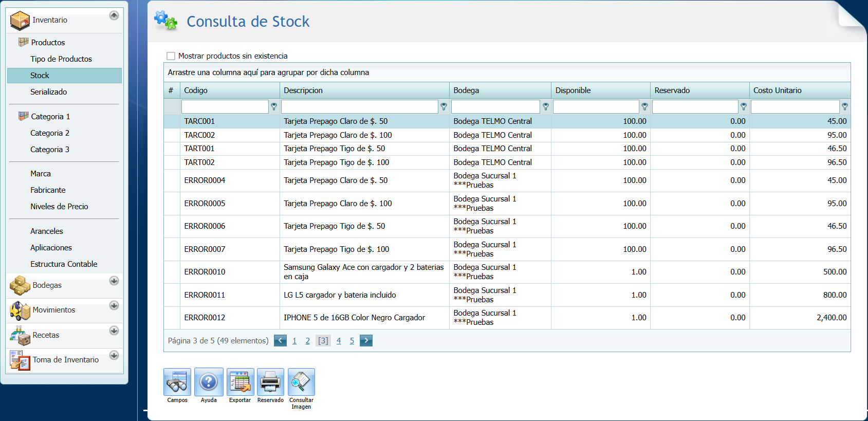Expand the Toma de Inventario panel
This screenshot has height=421, width=868.
(114, 355)
